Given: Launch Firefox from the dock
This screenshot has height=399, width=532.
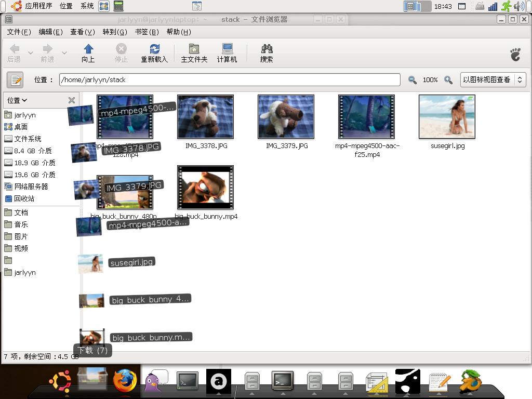Looking at the screenshot, I should pos(125,381).
